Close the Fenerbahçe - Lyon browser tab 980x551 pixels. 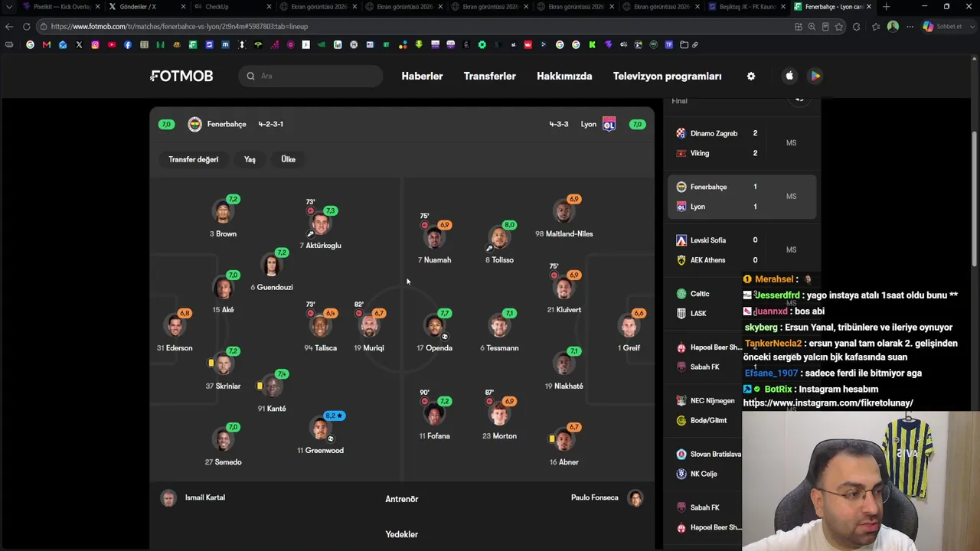[869, 7]
